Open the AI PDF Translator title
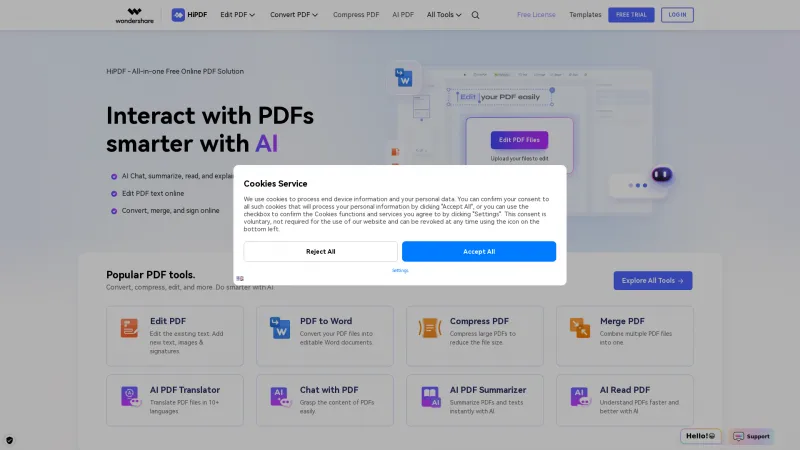800x450 pixels. [185, 390]
